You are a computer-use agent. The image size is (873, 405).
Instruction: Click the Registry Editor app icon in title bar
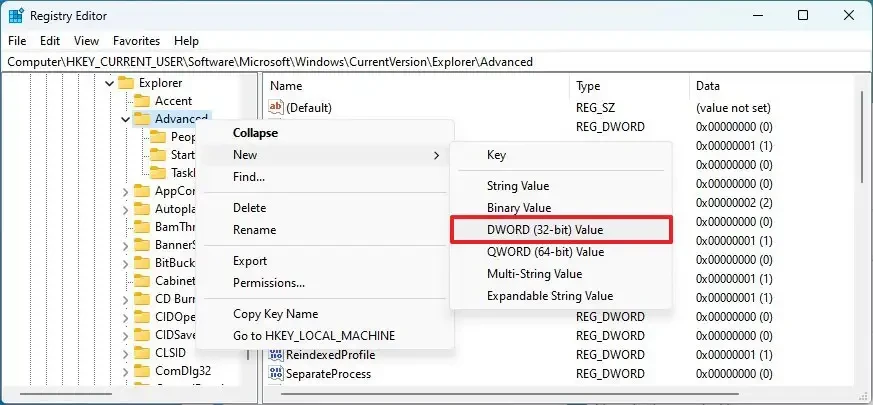point(17,16)
